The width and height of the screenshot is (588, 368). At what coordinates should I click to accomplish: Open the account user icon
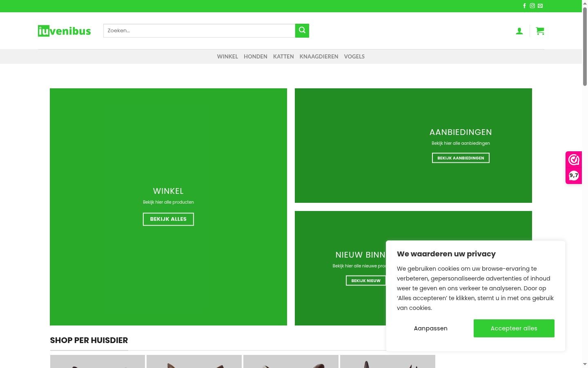519,31
